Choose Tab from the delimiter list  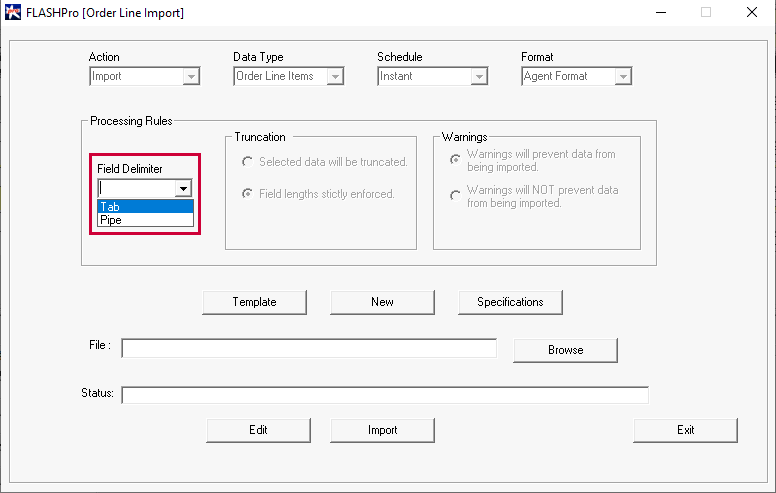coord(146,206)
